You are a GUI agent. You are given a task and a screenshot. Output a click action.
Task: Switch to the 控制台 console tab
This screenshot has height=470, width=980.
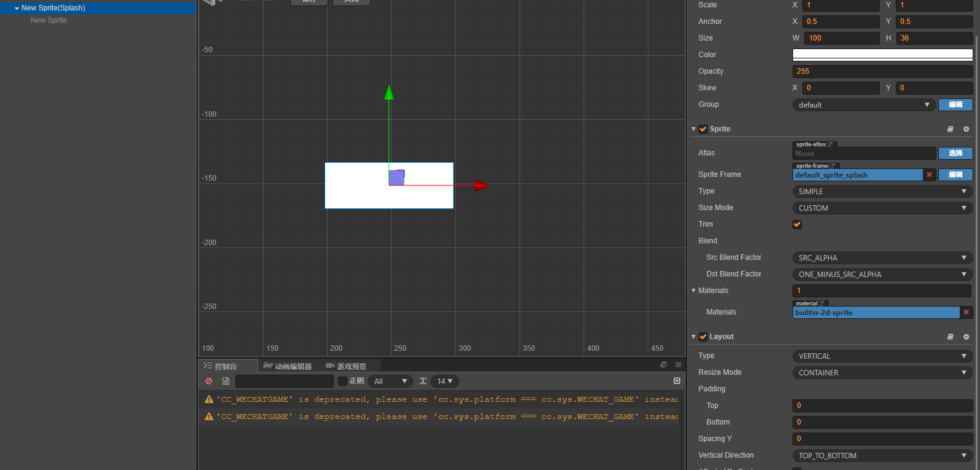(x=228, y=366)
